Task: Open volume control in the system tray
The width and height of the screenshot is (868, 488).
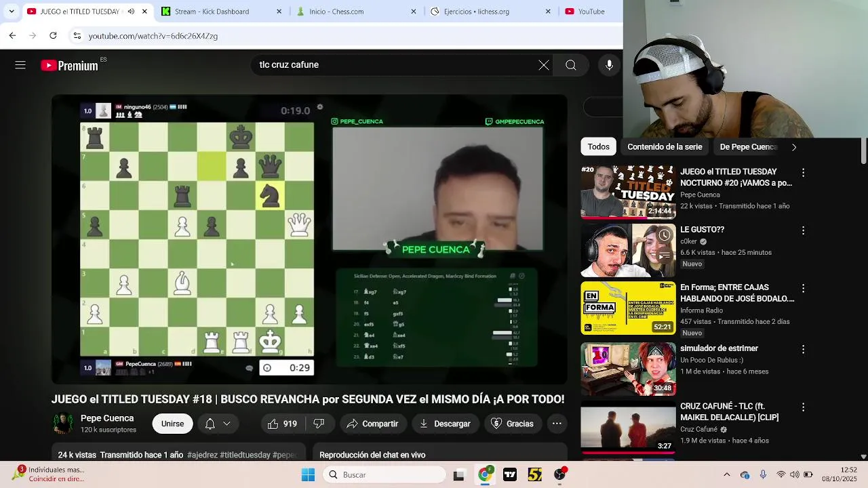Action: (794, 474)
